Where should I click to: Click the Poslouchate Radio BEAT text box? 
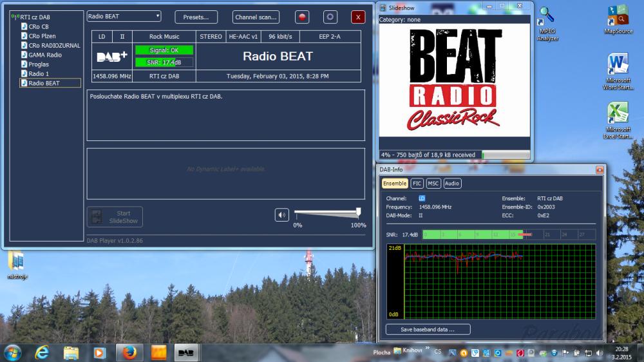(226, 115)
